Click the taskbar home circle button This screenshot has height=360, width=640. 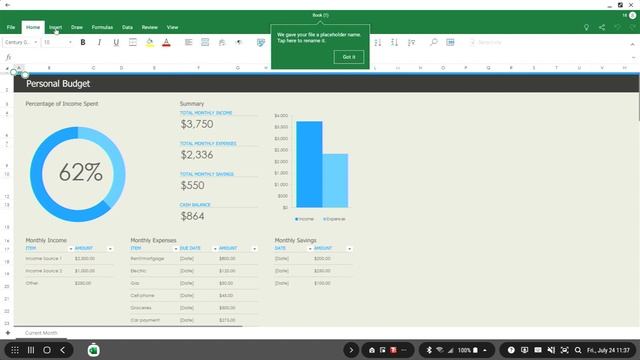tap(47, 350)
